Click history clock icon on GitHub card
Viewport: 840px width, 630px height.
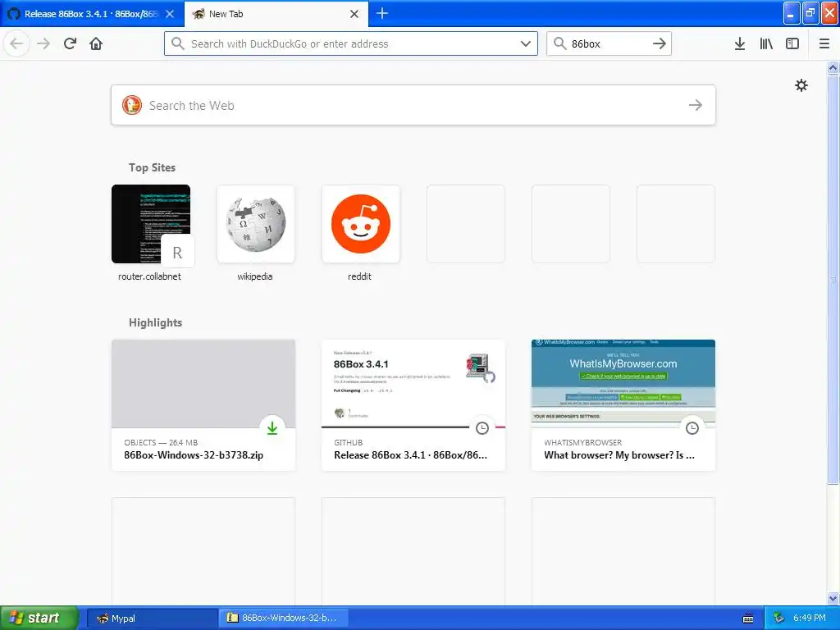point(482,427)
